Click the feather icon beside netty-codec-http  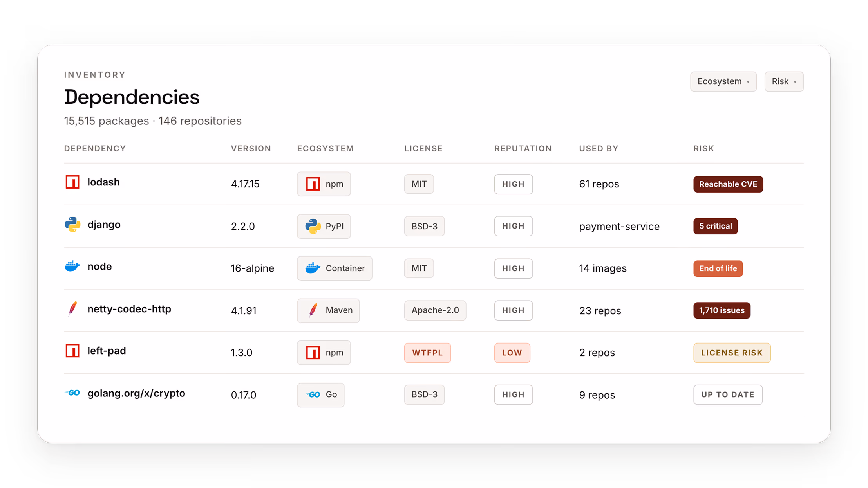click(72, 309)
